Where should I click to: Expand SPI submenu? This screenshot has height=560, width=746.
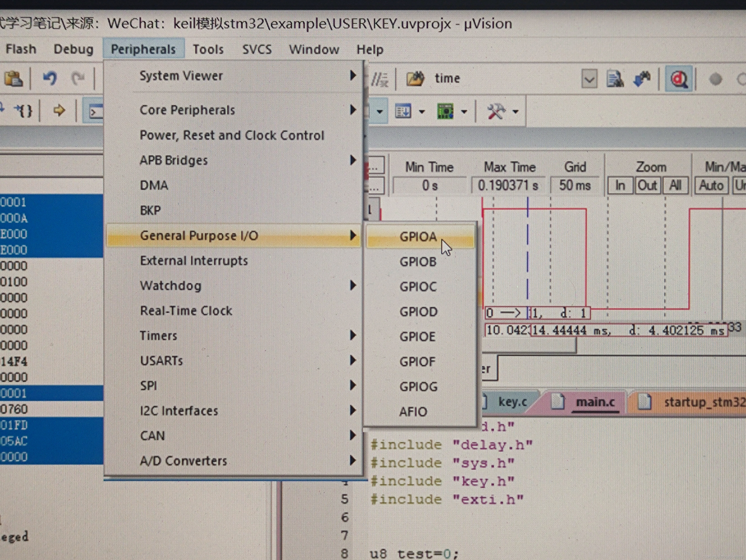[x=233, y=385]
